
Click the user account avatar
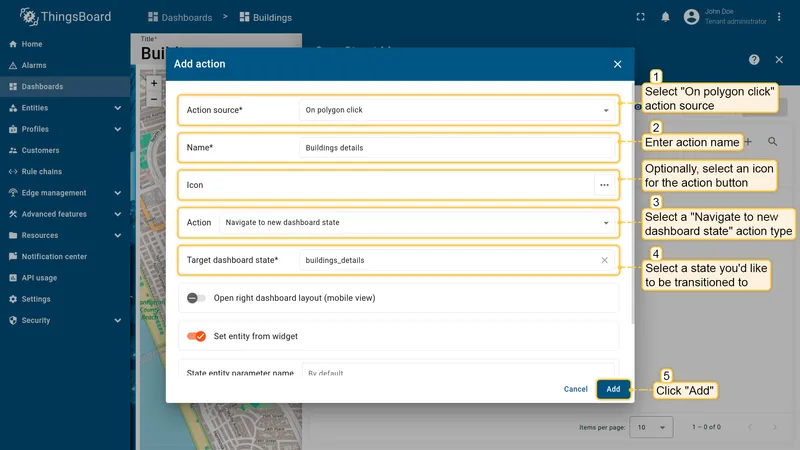pyautogui.click(x=691, y=17)
